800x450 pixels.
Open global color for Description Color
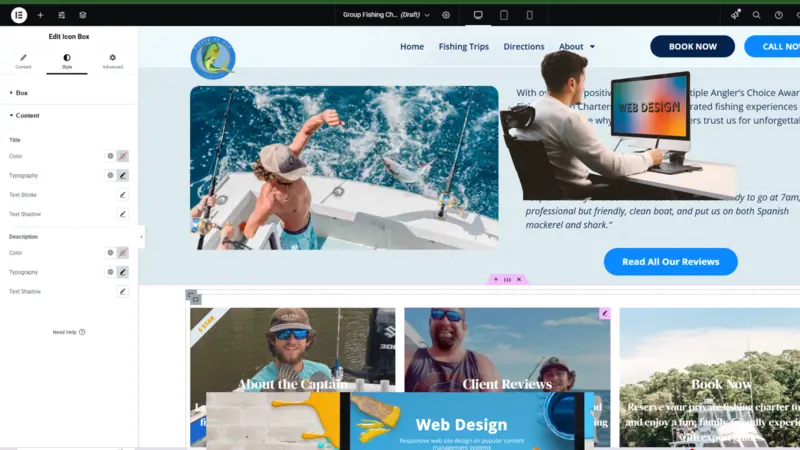(110, 253)
